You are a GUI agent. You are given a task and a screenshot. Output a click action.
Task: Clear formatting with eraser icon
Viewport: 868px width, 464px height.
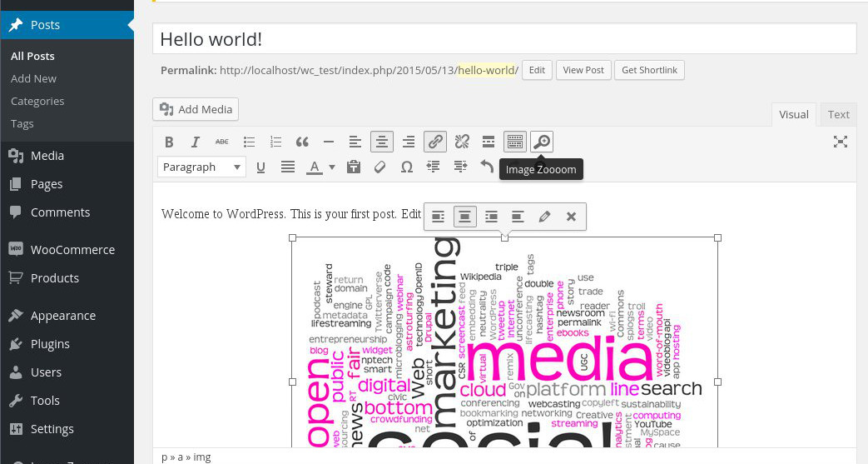(379, 167)
